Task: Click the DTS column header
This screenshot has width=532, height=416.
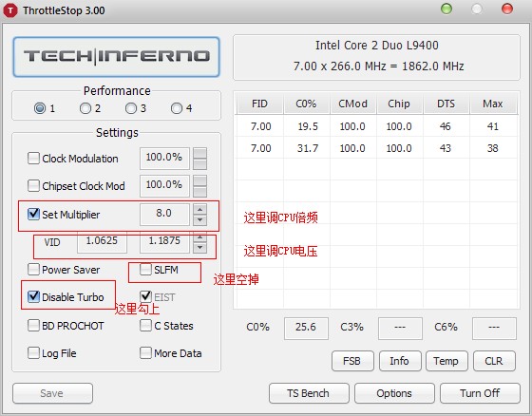Action: pos(446,104)
